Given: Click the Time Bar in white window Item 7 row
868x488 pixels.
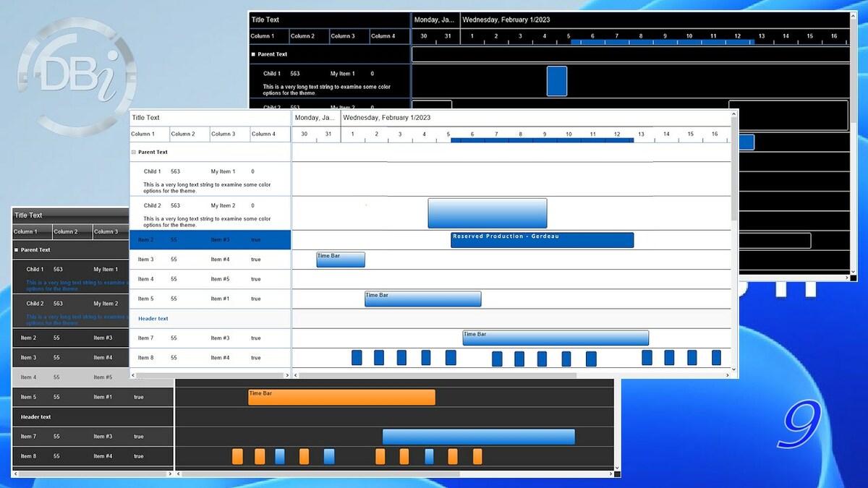Looking at the screenshot, I should 556,338.
